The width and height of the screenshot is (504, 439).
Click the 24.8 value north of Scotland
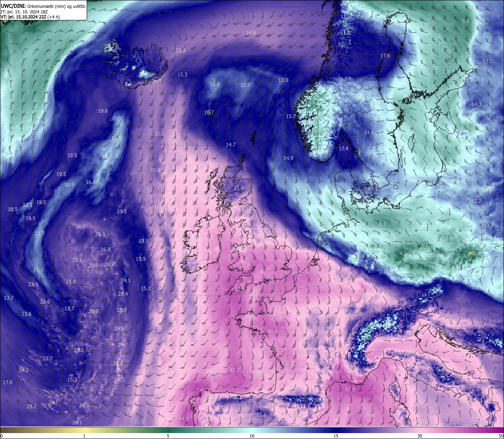[251, 33]
